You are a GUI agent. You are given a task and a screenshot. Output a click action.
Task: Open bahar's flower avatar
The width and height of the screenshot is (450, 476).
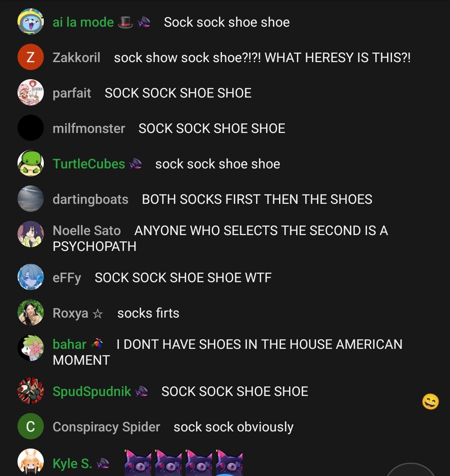coord(30,348)
